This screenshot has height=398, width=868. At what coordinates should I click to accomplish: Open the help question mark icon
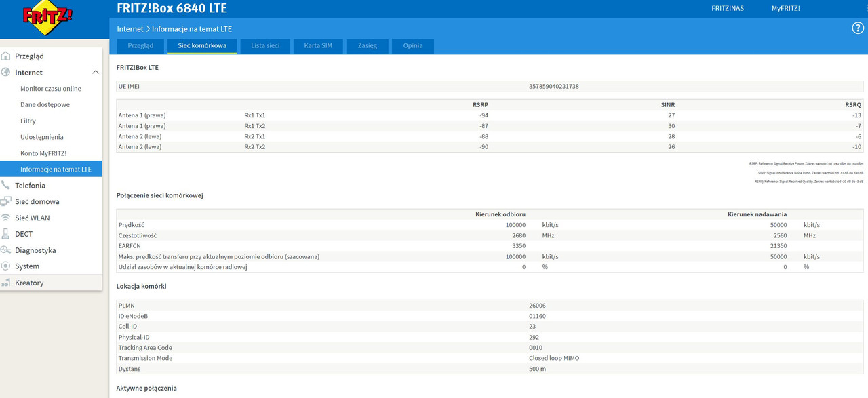[x=858, y=28]
